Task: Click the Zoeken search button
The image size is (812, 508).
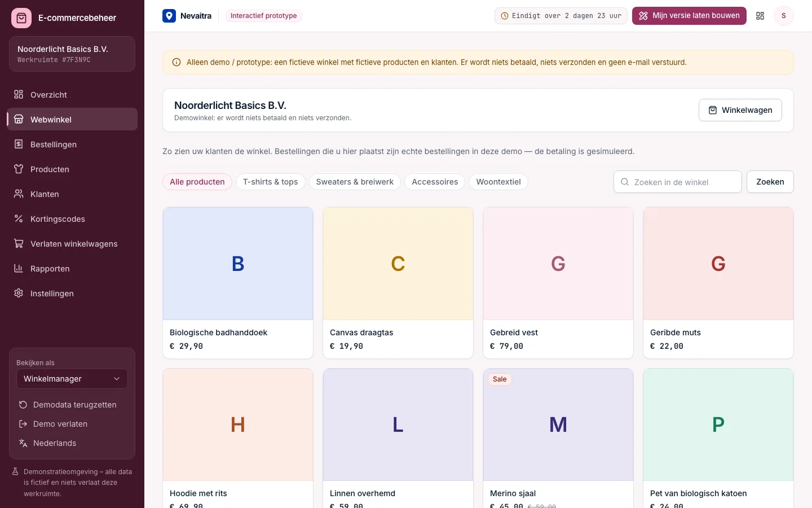Action: coord(770,182)
